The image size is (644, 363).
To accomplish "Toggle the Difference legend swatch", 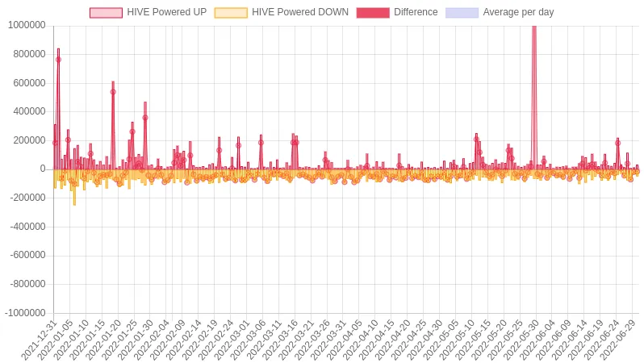I will click(x=373, y=13).
